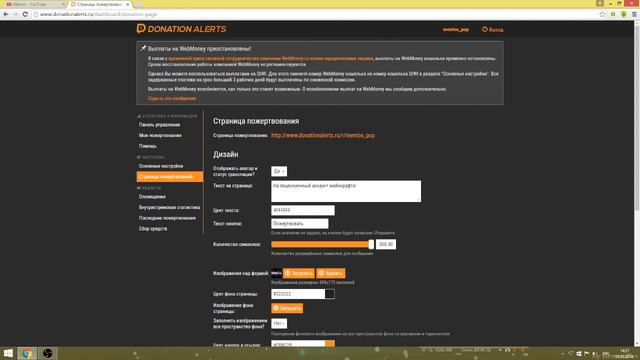Open the Windows Start button

[8, 353]
